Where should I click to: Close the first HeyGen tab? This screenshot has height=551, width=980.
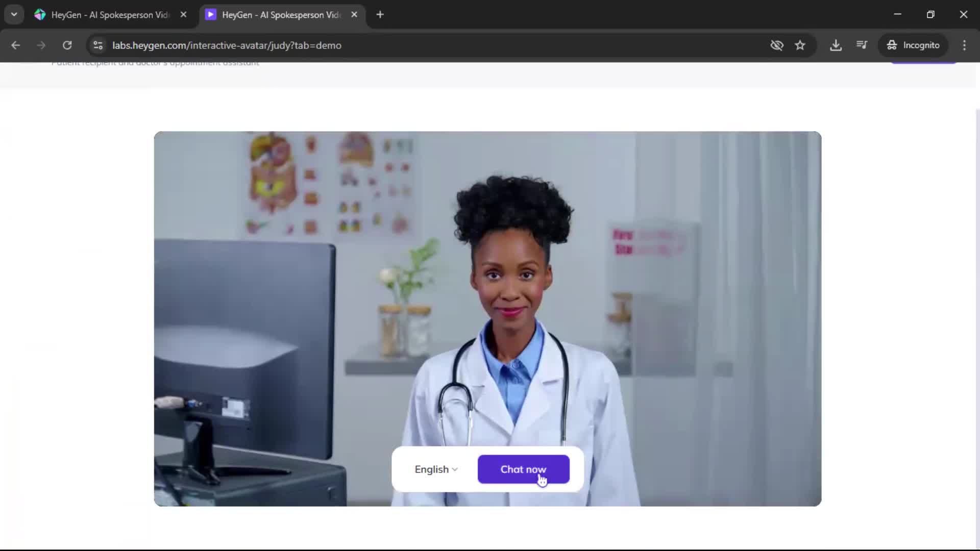click(183, 14)
